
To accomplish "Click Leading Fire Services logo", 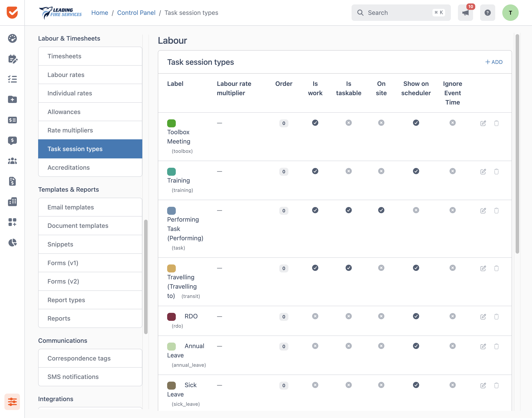I will (60, 13).
